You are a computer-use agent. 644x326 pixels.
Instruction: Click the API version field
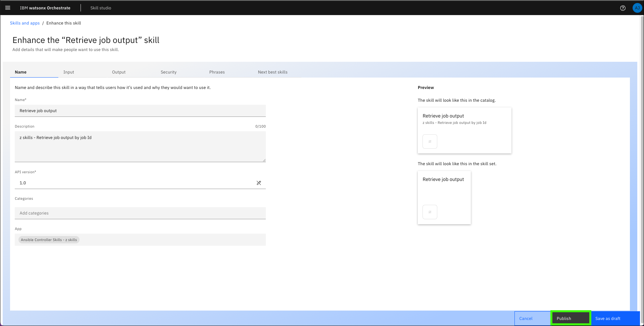(134, 183)
